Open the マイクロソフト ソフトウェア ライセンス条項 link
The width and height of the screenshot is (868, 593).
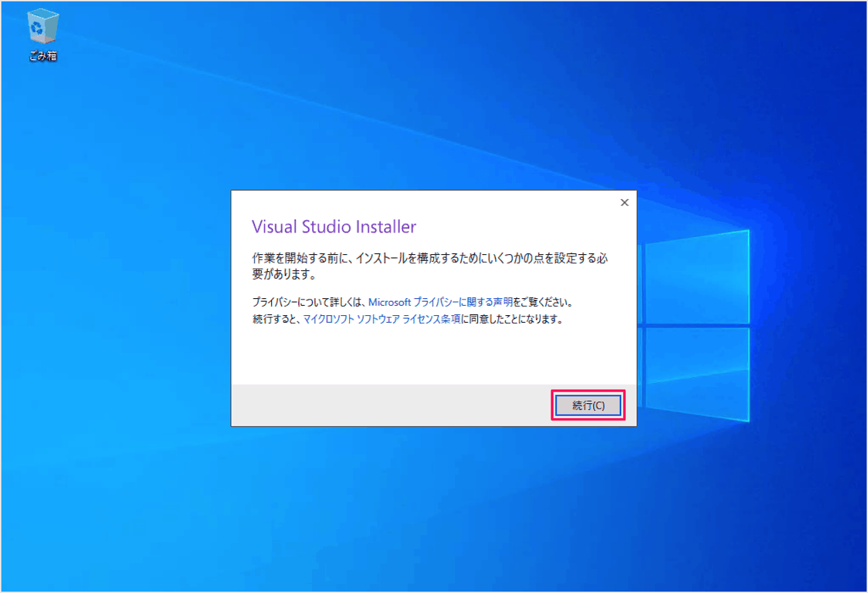pyautogui.click(x=382, y=319)
